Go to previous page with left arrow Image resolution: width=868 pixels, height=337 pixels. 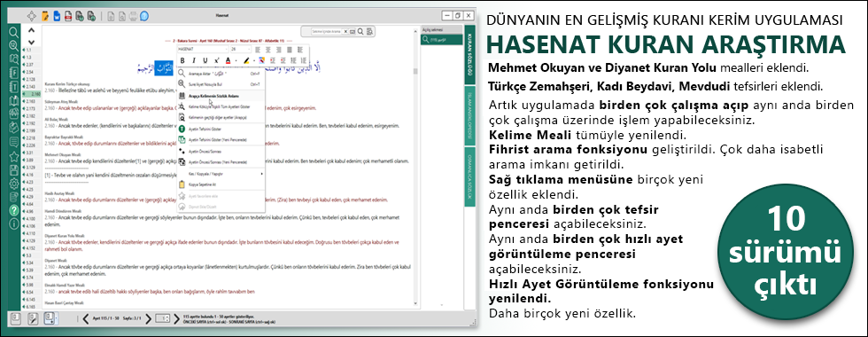tap(85, 318)
